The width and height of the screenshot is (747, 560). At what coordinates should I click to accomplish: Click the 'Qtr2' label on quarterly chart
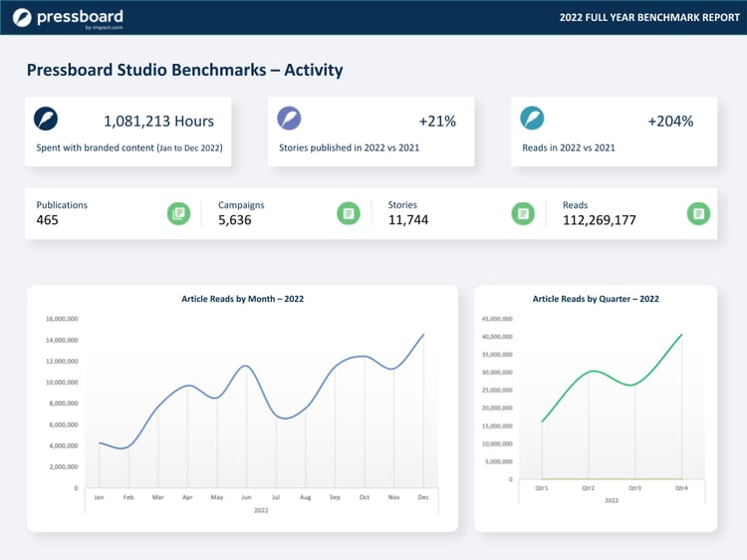click(589, 488)
